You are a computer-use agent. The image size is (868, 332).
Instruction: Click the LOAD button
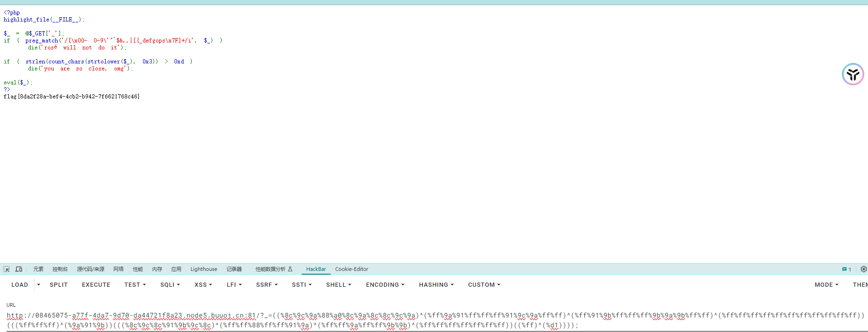coord(20,284)
